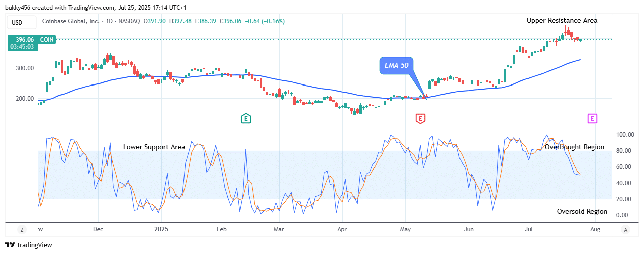Screen dimensions: 644x254
Task: Click the C396.06 close value in header
Action: click(x=230, y=21)
